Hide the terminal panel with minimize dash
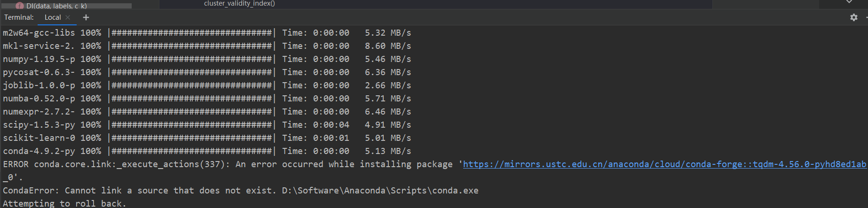Screen dimensions: 868x208 pyautogui.click(x=867, y=17)
